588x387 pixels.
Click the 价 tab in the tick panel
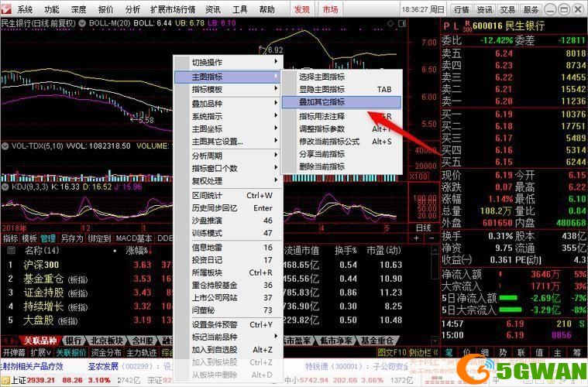[x=467, y=352]
